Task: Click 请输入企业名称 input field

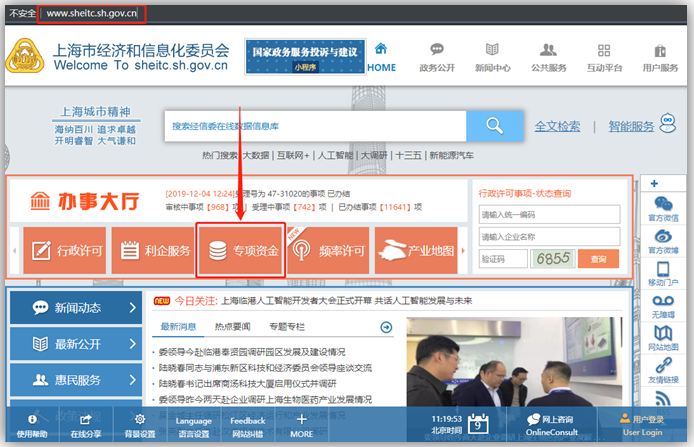Action: [x=549, y=237]
